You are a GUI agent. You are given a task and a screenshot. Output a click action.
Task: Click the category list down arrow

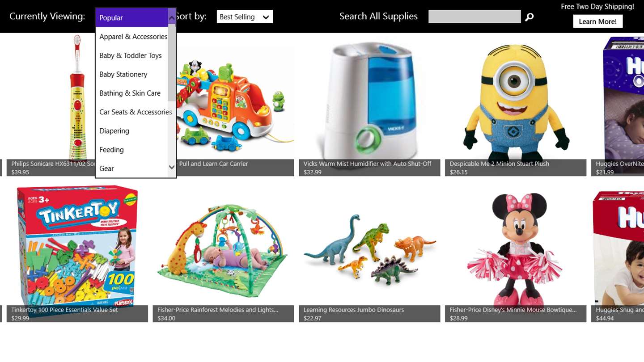pos(172,168)
